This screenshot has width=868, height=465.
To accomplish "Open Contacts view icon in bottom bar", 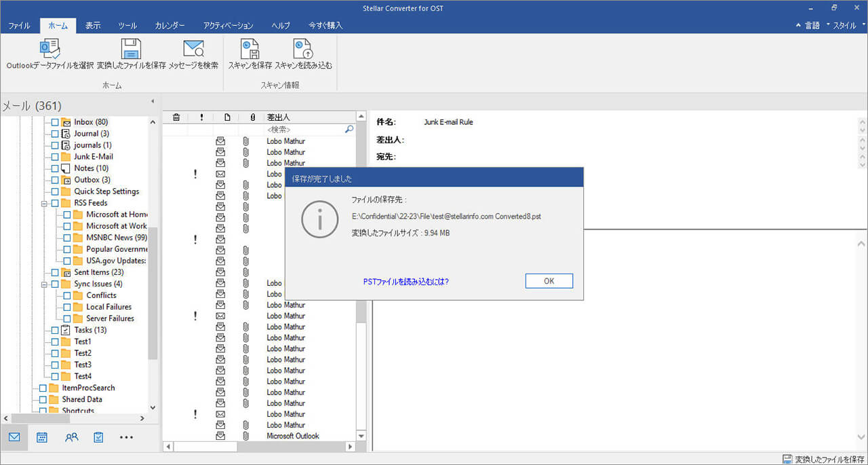I will click(x=71, y=437).
